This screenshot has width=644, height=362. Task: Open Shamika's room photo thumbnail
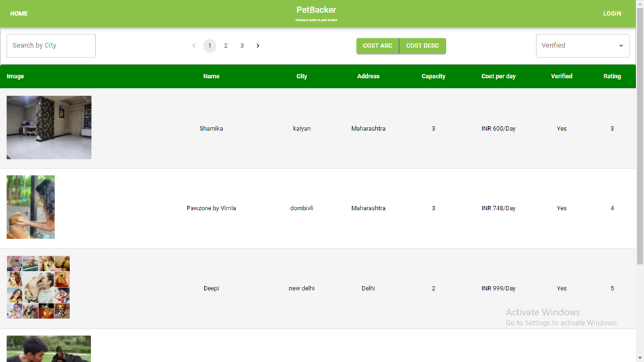pos(49,127)
